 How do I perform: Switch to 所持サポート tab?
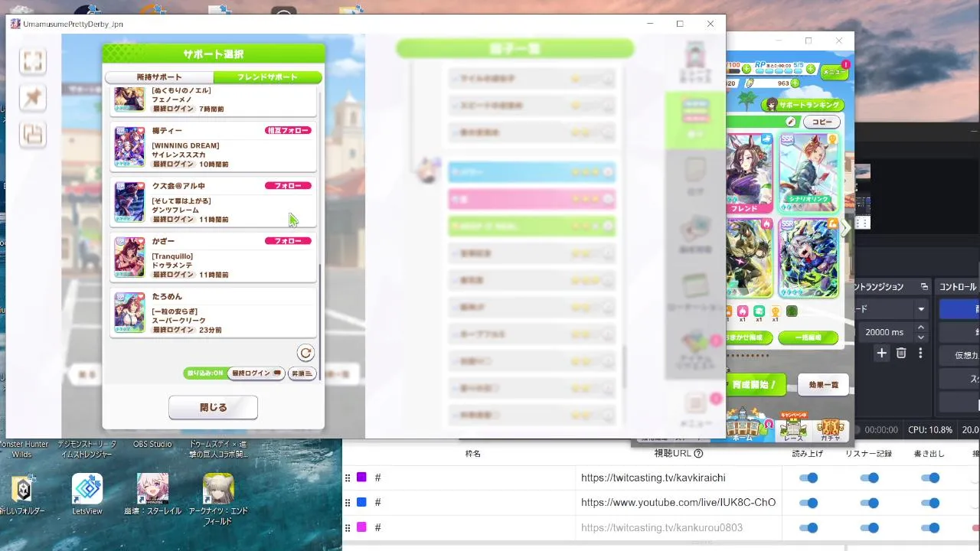coord(159,77)
